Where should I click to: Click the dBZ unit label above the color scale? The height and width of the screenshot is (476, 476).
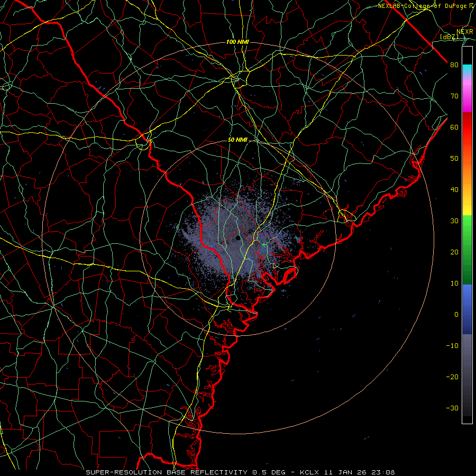449,36
